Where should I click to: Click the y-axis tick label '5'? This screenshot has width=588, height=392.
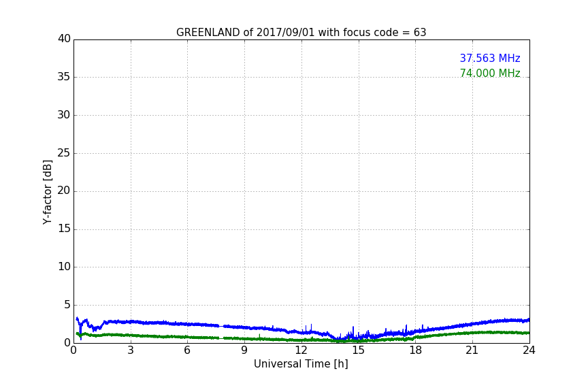click(x=67, y=305)
